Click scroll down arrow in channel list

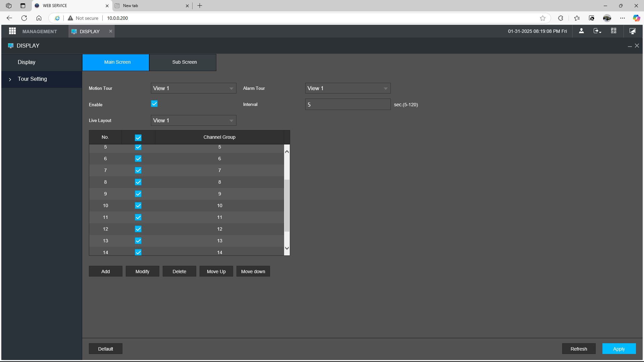click(x=287, y=248)
